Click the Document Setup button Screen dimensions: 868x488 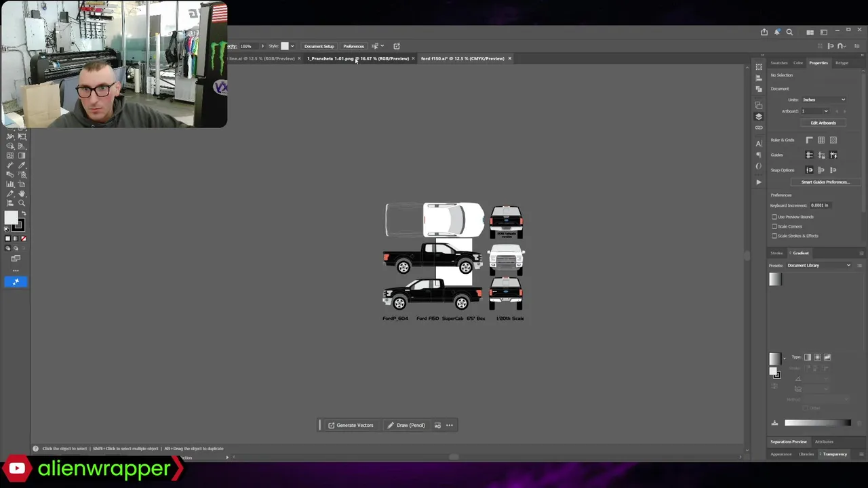tap(319, 46)
